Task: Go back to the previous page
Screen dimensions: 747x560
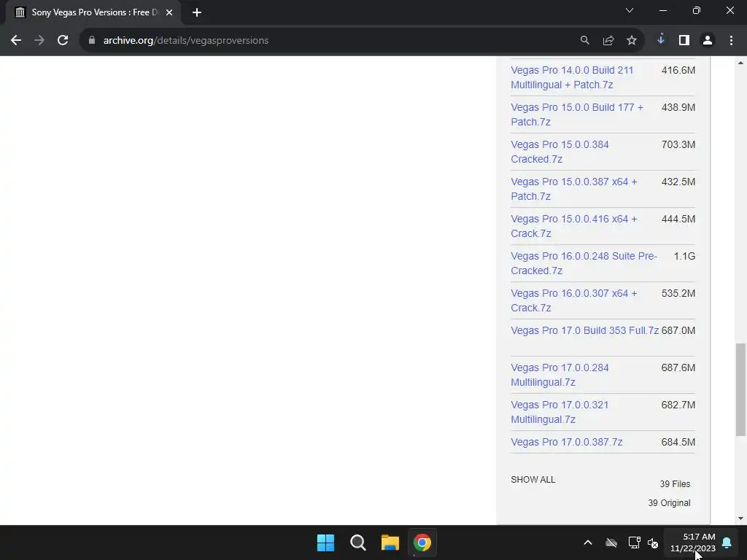Action: 16,41
